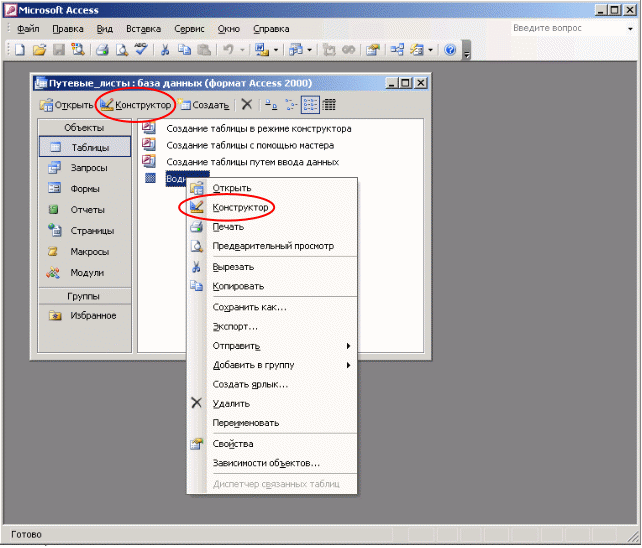The width and height of the screenshot is (642, 548).
Task: Open the Relationships toolbar icon
Action: tap(397, 50)
